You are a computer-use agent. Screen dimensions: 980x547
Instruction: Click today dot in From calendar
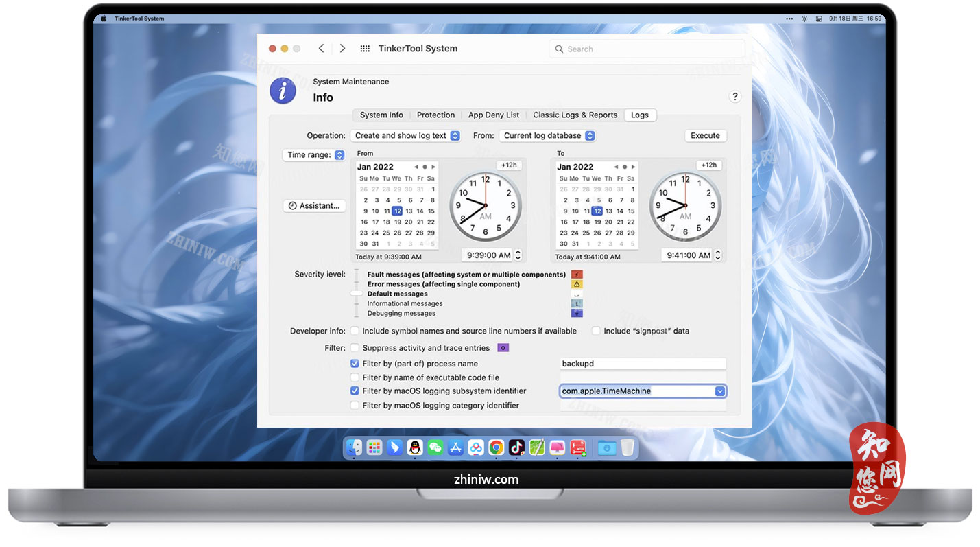tap(425, 167)
